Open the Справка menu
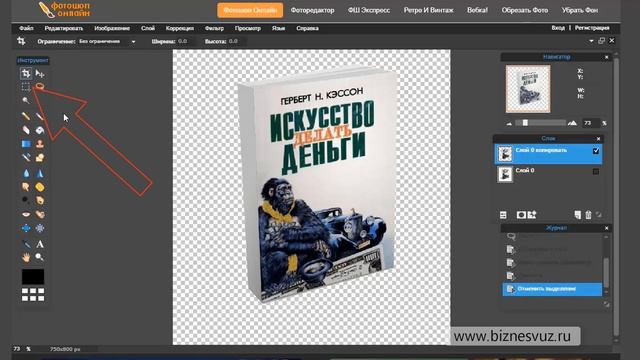This screenshot has height=360, width=640. coord(307,28)
